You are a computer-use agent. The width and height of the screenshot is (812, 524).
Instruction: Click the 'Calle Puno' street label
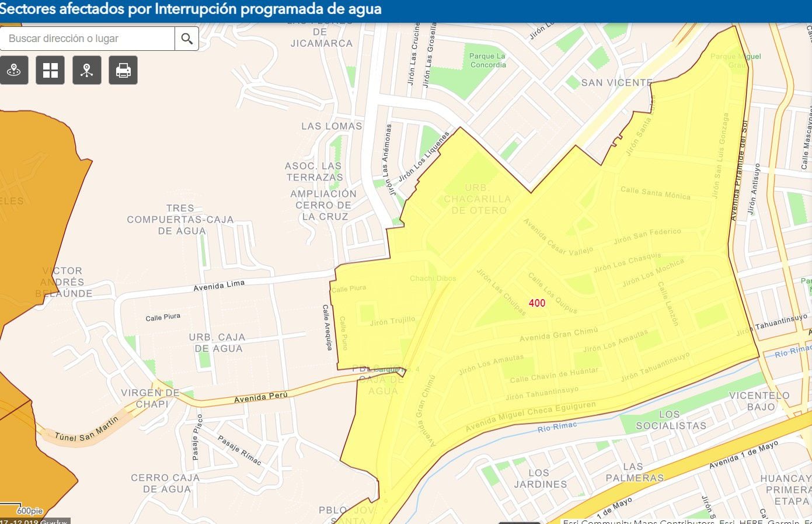tap(343, 333)
